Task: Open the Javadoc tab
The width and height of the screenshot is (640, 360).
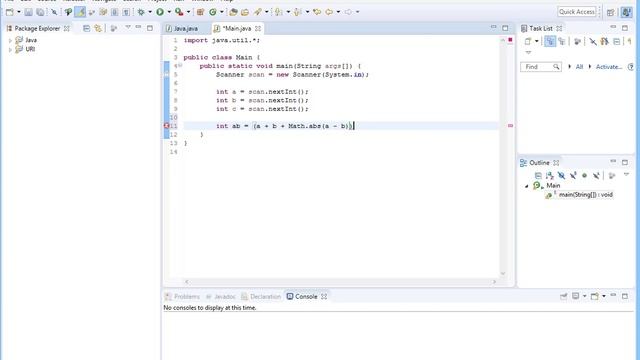Action: 221,297
